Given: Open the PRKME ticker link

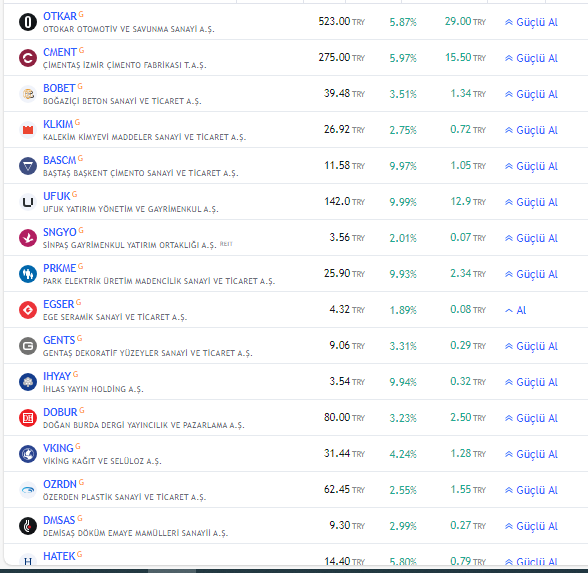Looking at the screenshot, I should pos(60,268).
